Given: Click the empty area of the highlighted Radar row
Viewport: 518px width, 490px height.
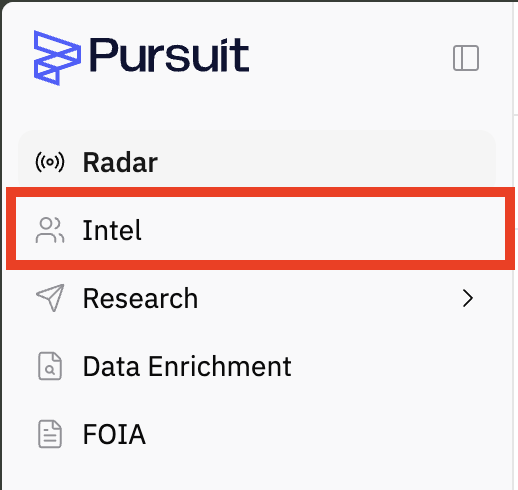Looking at the screenshot, I should pyautogui.click(x=327, y=162).
